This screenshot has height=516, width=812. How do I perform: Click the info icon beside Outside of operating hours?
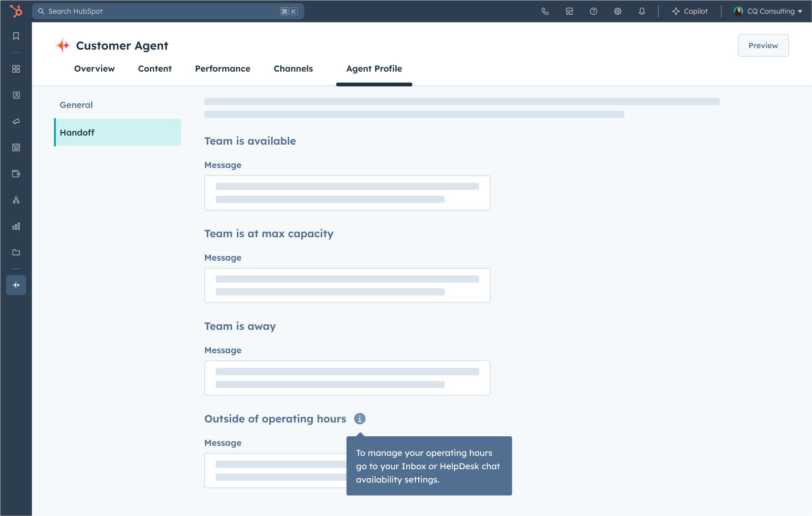pos(359,419)
